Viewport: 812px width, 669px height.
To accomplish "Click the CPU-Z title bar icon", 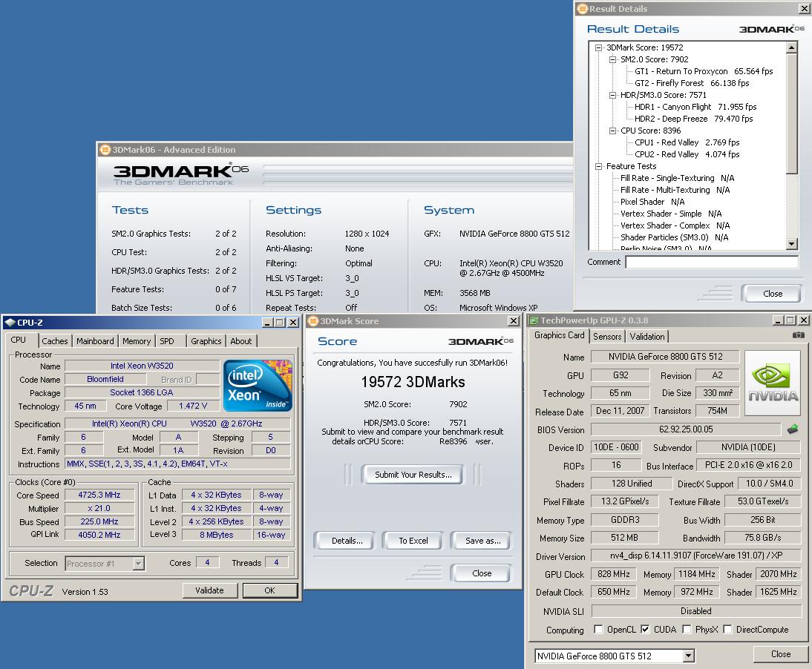I will [x=10, y=323].
